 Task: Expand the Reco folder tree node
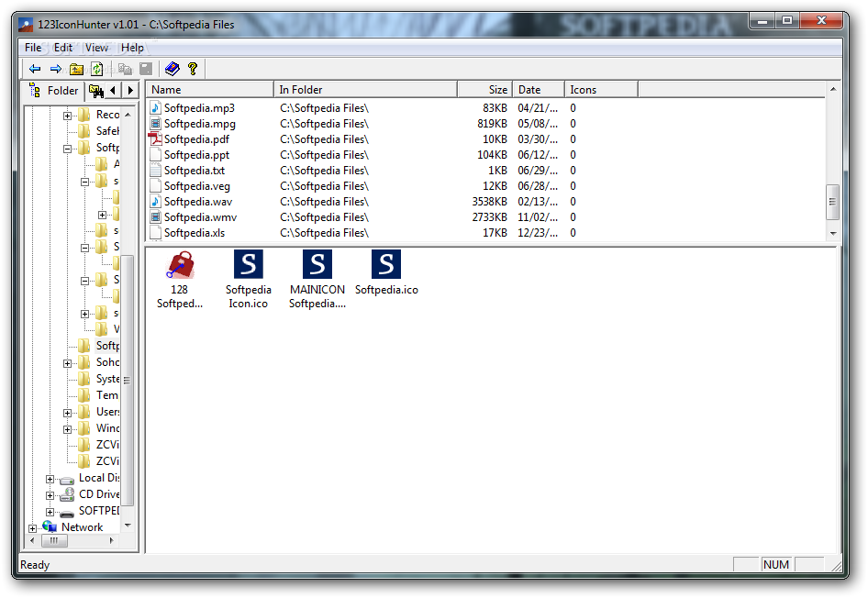(68, 116)
